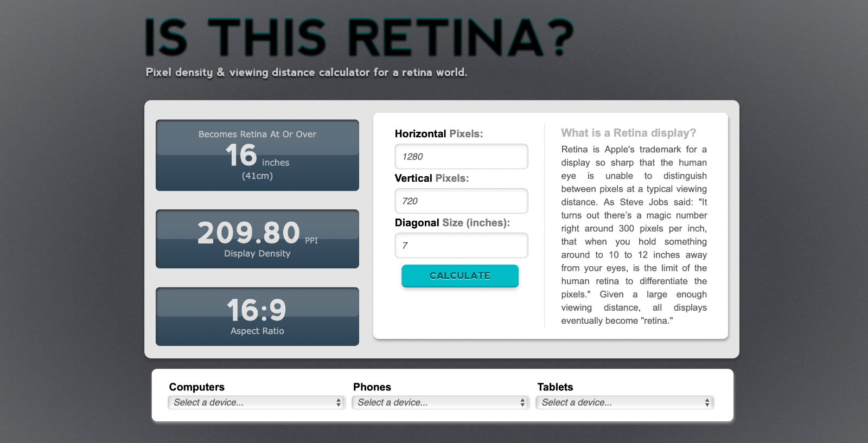868x443 pixels.
Task: Click the 'Computers' heading
Action: click(x=197, y=387)
